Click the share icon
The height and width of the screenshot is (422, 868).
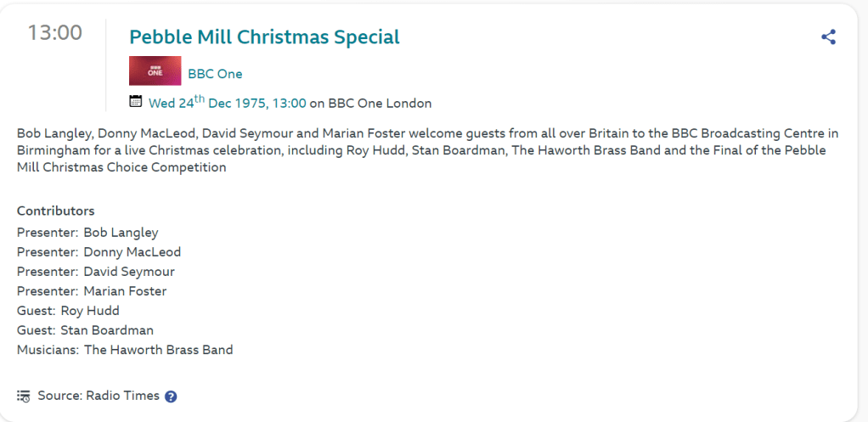pos(828,37)
